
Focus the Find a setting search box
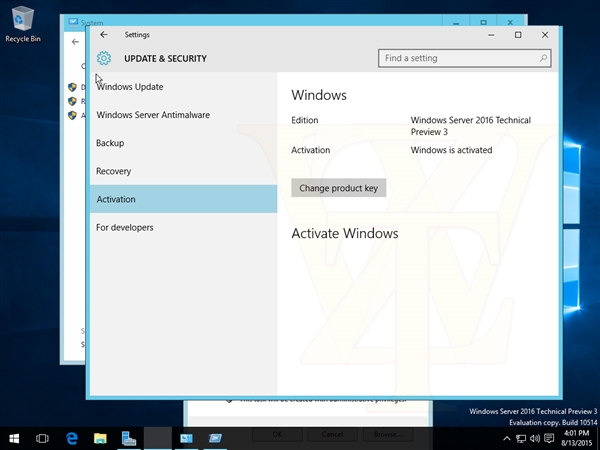pyautogui.click(x=465, y=58)
